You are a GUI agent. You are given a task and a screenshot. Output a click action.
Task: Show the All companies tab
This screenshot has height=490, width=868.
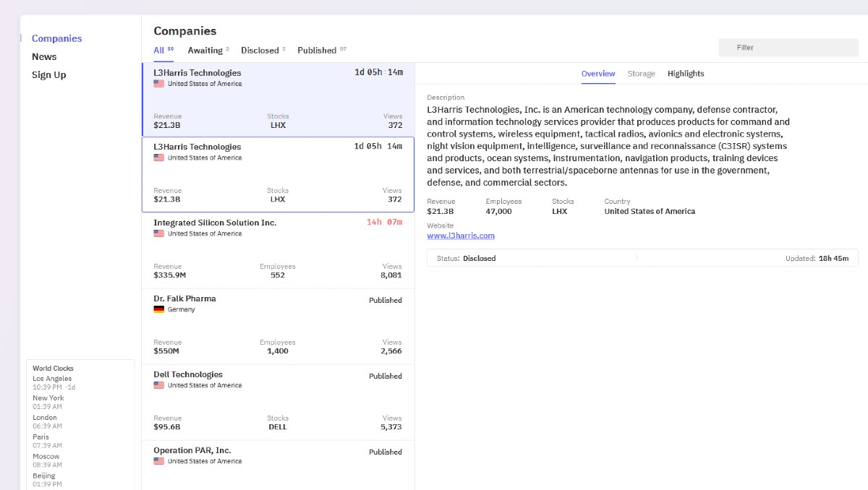(x=163, y=51)
